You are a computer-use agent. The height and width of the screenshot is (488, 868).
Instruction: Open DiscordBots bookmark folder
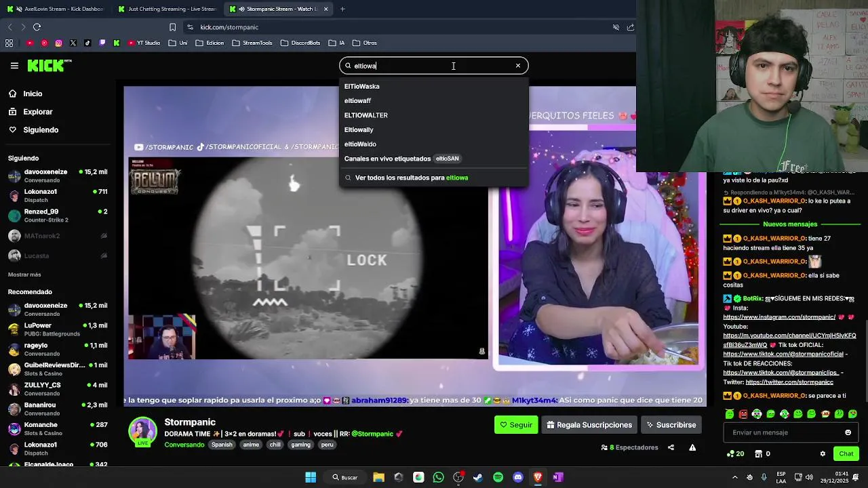pyautogui.click(x=300, y=43)
